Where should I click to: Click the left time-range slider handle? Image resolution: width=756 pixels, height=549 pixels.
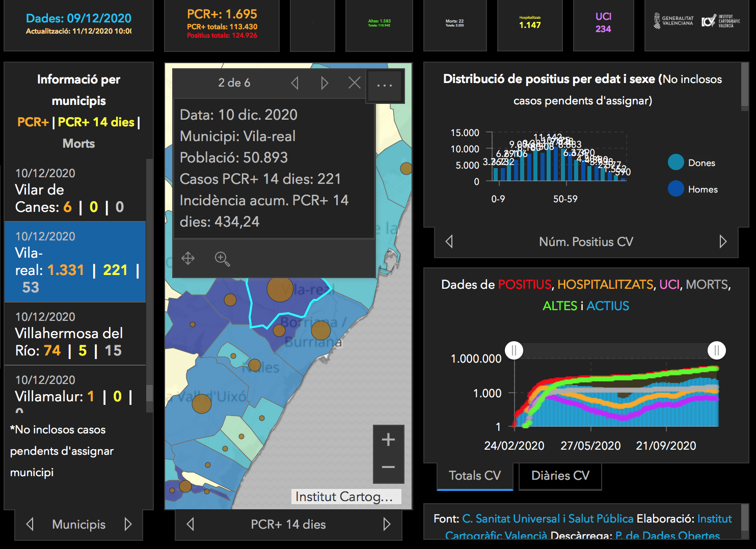click(514, 350)
